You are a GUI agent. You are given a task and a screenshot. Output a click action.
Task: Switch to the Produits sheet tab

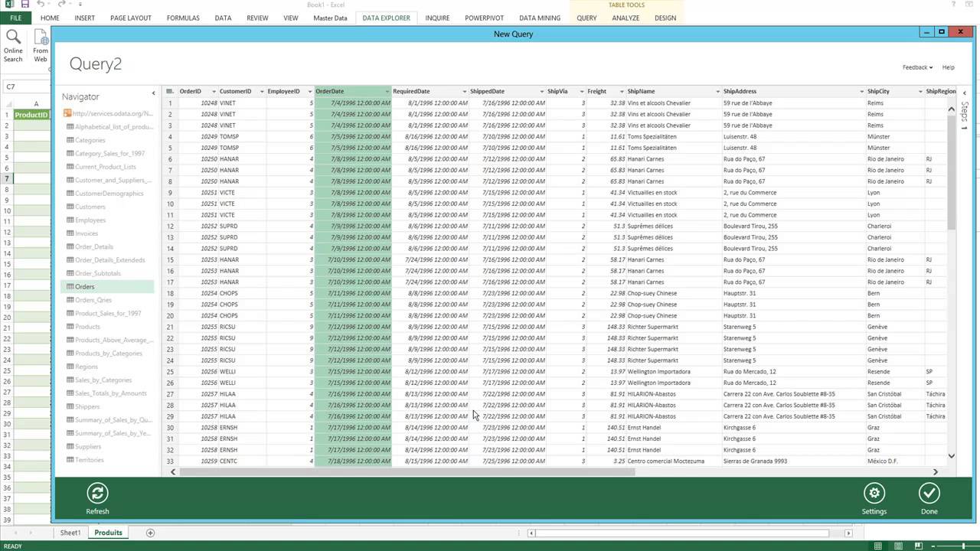pos(108,533)
